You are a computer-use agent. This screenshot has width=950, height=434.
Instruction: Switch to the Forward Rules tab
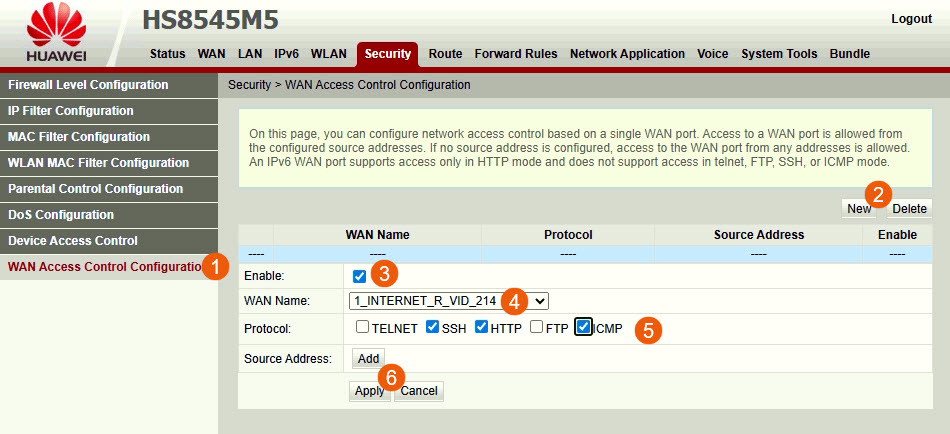515,54
